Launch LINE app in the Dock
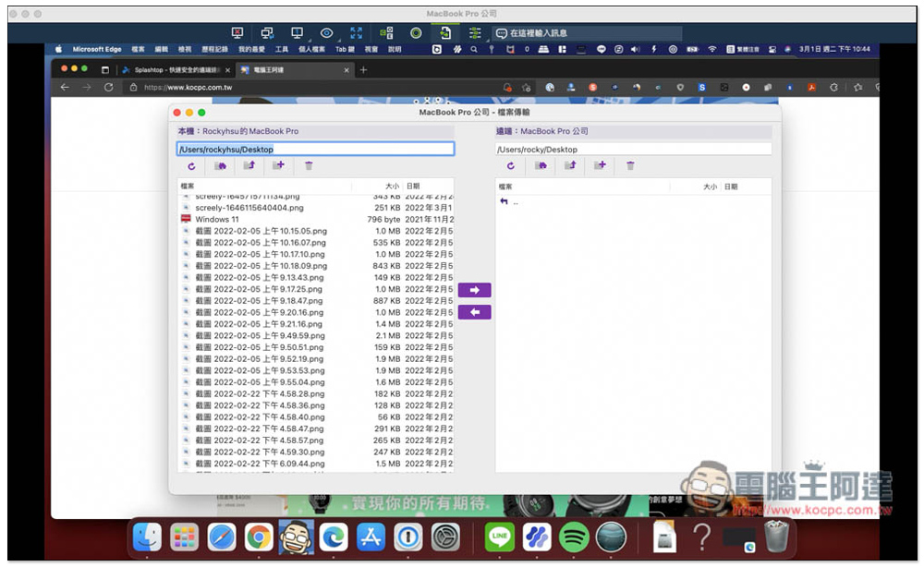924x567 pixels. coord(500,537)
